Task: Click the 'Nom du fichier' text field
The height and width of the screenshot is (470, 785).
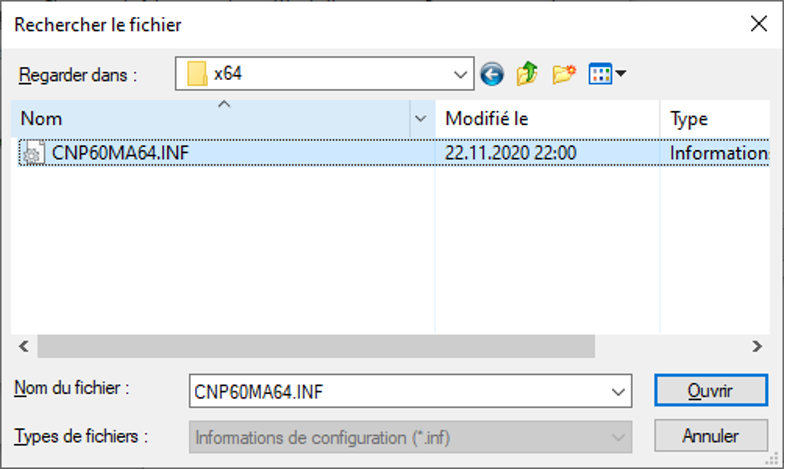Action: click(x=400, y=392)
